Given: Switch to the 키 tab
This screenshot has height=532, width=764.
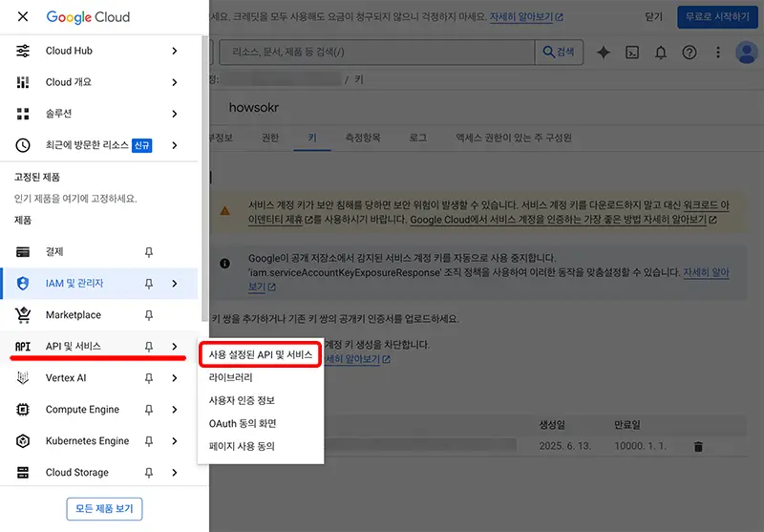Looking at the screenshot, I should click(312, 138).
